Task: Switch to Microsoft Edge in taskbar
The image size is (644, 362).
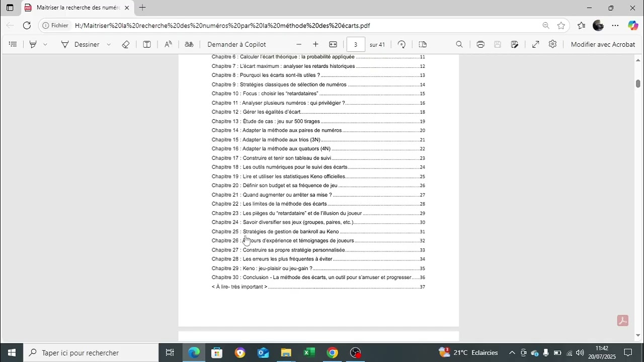Action: coord(194,352)
